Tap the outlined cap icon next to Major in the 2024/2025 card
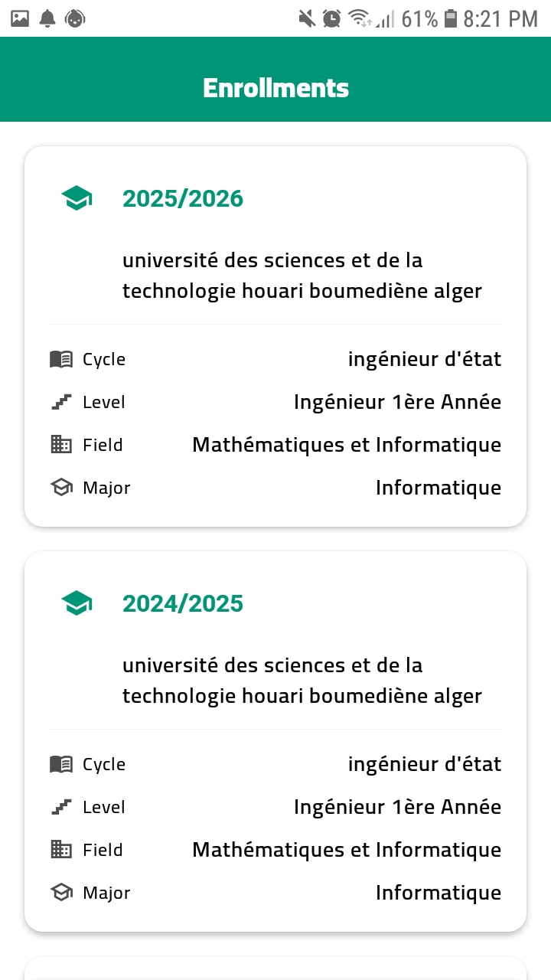Screen dimensions: 551x980 pos(61,893)
